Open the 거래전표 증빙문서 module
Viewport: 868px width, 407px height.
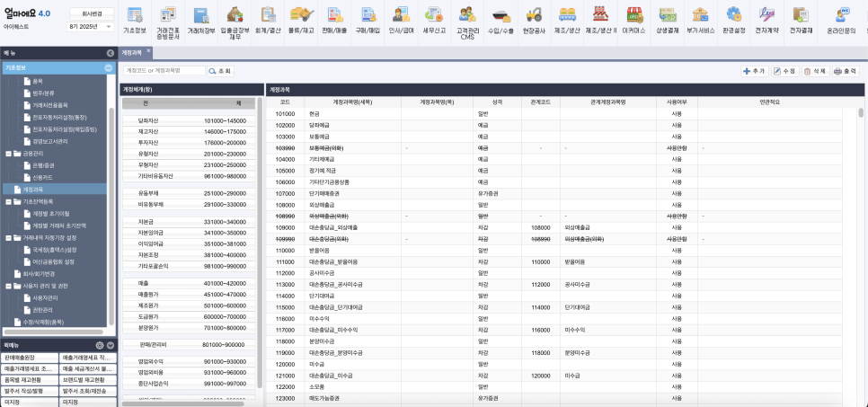coord(168,22)
